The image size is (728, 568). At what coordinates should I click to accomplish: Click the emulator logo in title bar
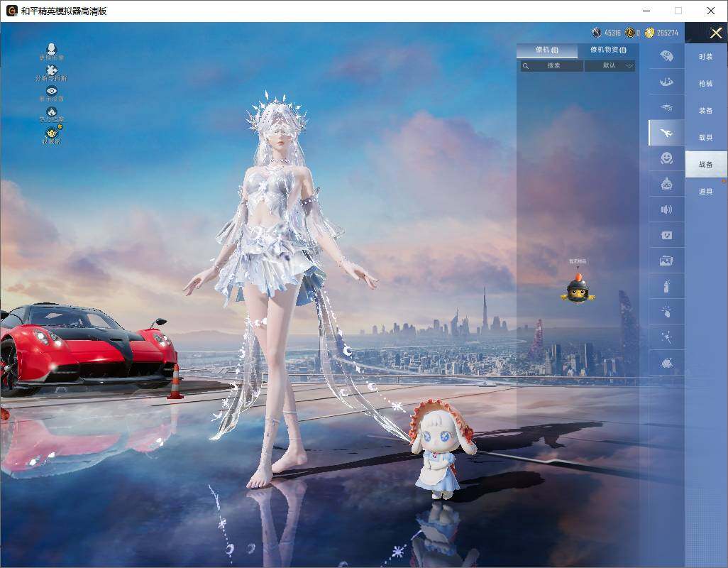point(11,11)
